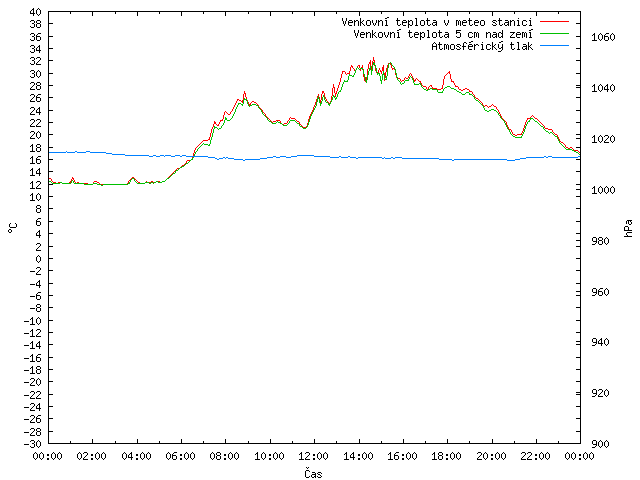Click the temperature tick label '0'
The image size is (640, 480).
[x=38, y=259]
